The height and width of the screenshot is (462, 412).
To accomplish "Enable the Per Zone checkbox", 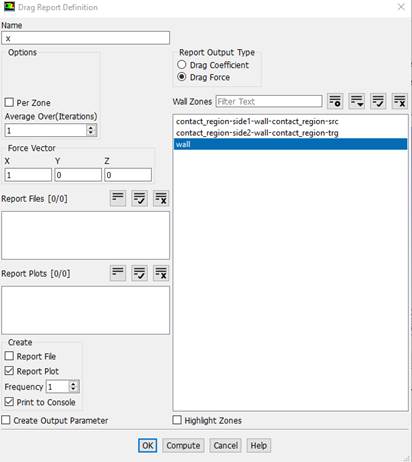I will (x=9, y=102).
